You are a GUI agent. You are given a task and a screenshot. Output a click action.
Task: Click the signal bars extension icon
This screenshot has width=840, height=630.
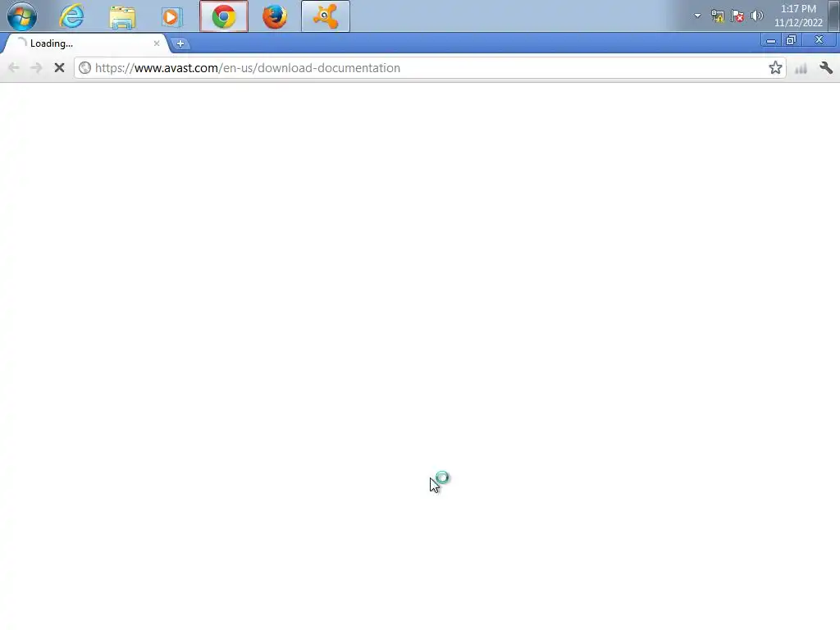(801, 69)
